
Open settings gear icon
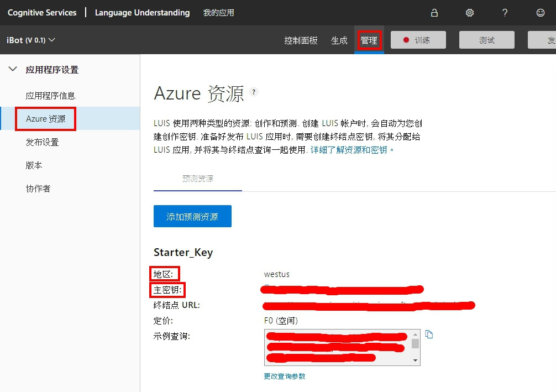click(469, 13)
